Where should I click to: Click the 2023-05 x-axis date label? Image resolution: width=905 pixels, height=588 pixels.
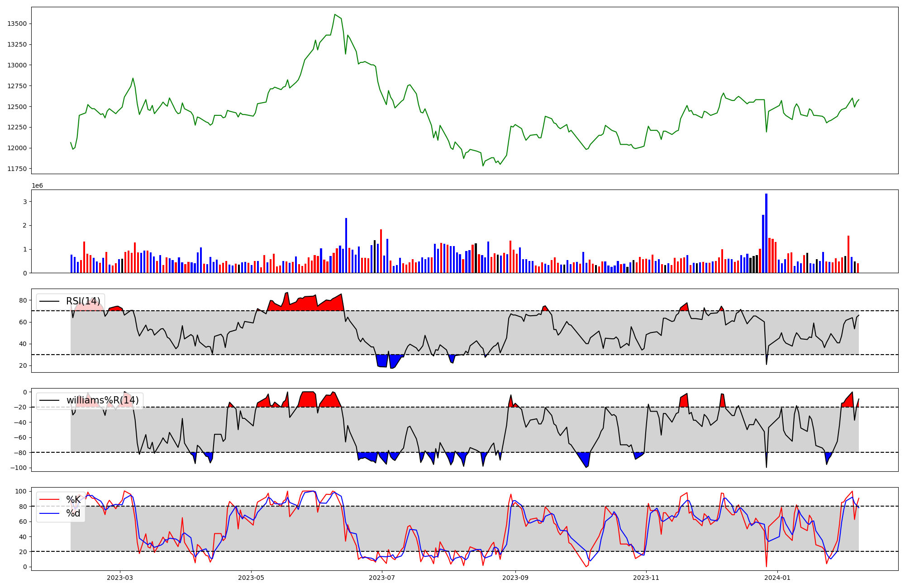pyautogui.click(x=251, y=578)
